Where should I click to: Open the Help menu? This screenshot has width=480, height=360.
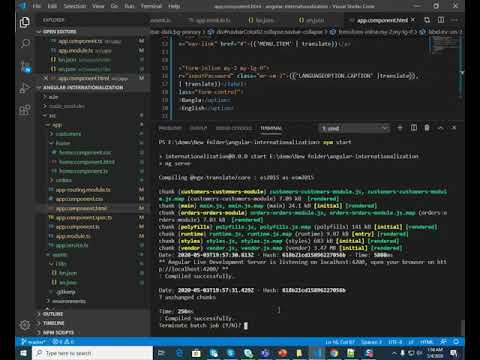[174, 6]
